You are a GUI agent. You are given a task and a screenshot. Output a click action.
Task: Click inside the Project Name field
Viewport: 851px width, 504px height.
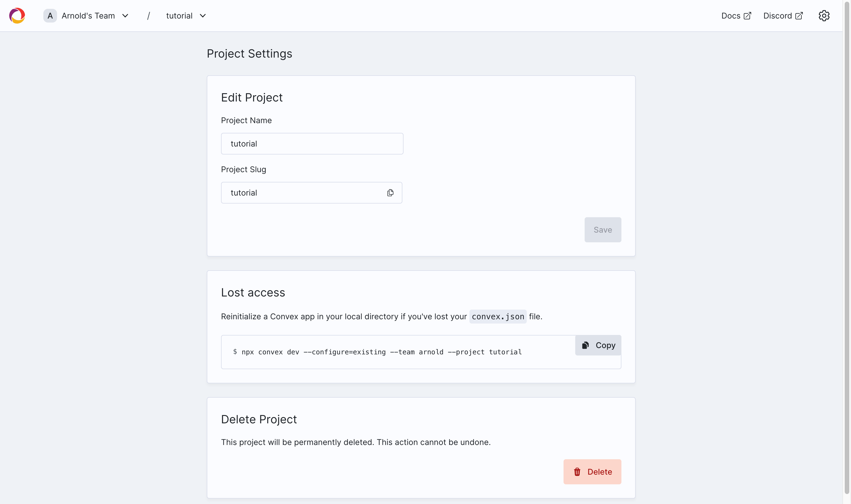(x=312, y=143)
